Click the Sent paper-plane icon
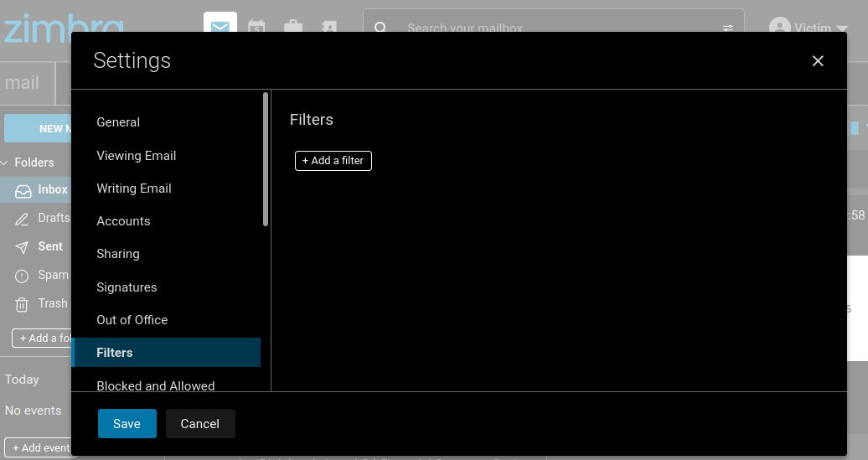 (x=22, y=247)
